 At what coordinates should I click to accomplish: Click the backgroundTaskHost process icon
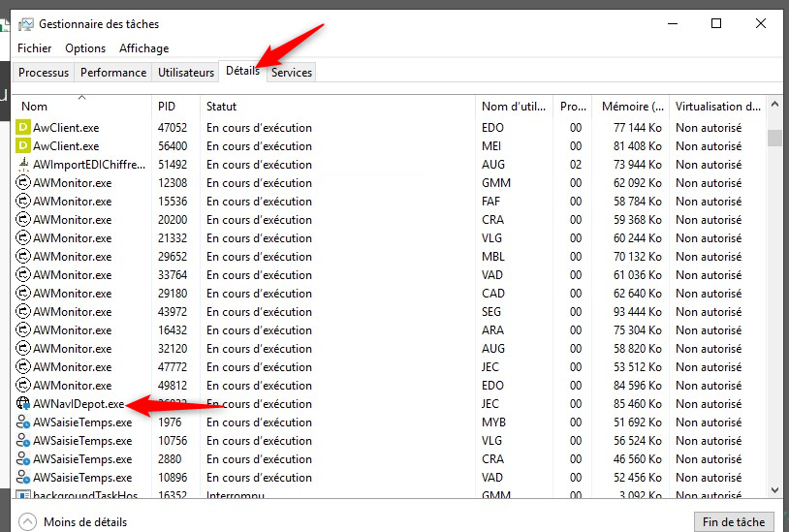tap(24, 496)
